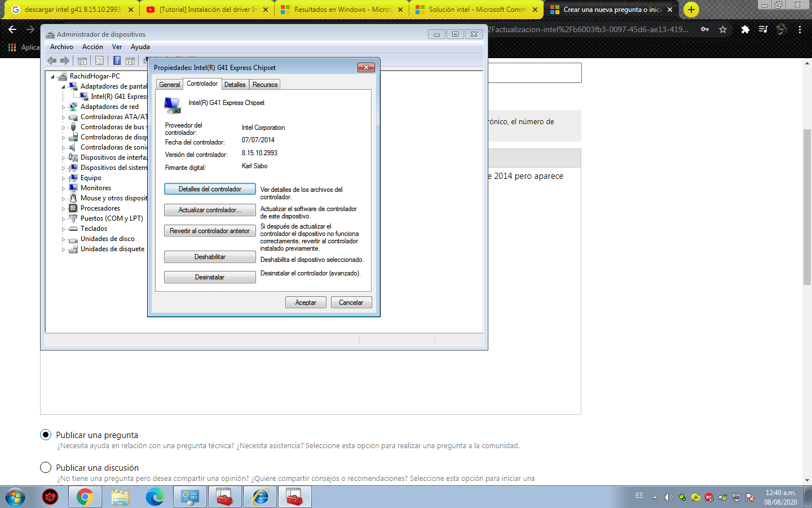Select the Controlador tab
This screenshot has height=508, width=812.
click(x=202, y=84)
